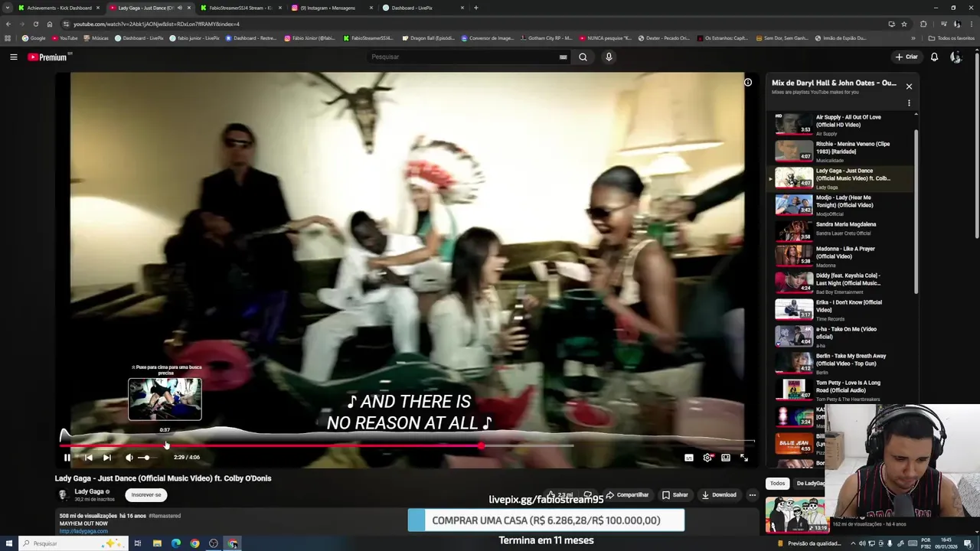Start voice search with microphone icon
Image resolution: width=980 pixels, height=551 pixels.
coord(609,57)
